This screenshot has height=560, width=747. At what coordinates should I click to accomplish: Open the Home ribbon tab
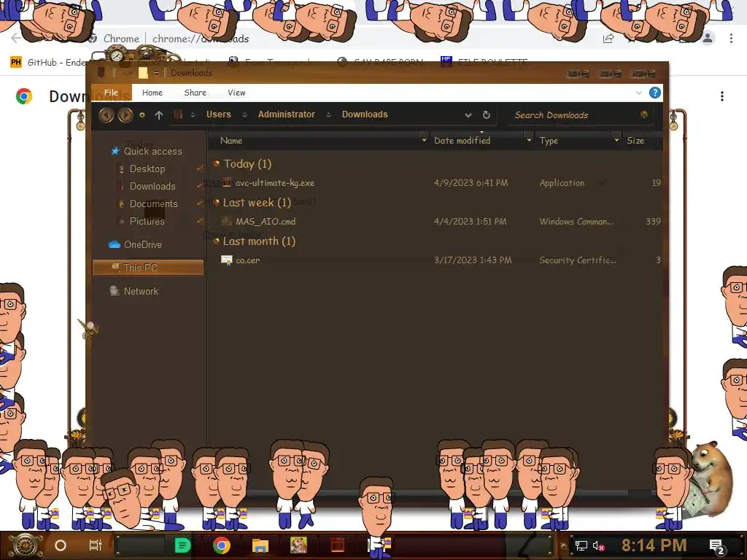[152, 93]
